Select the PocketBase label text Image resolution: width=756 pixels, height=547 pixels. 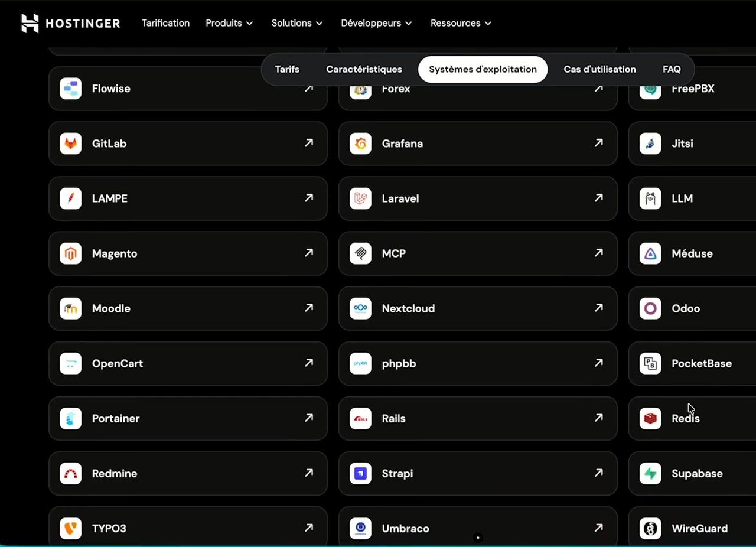[x=702, y=363]
